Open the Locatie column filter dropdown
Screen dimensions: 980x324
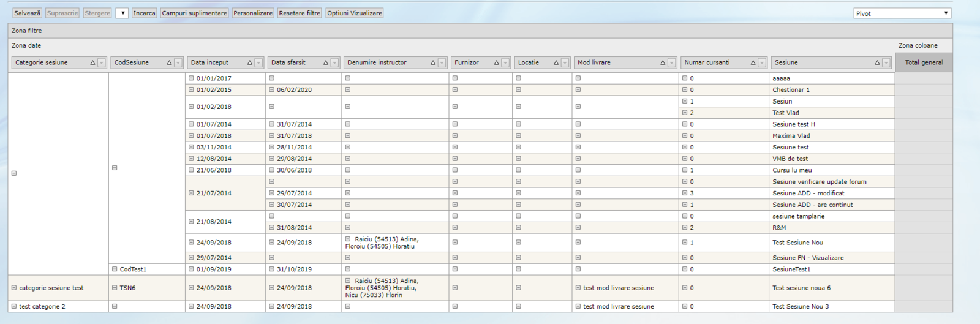(565, 62)
